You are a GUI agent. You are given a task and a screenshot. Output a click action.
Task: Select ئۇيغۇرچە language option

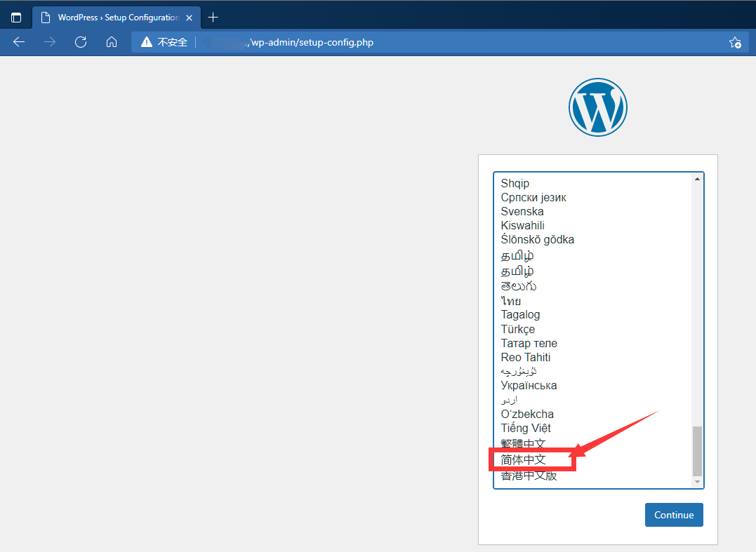point(593,371)
